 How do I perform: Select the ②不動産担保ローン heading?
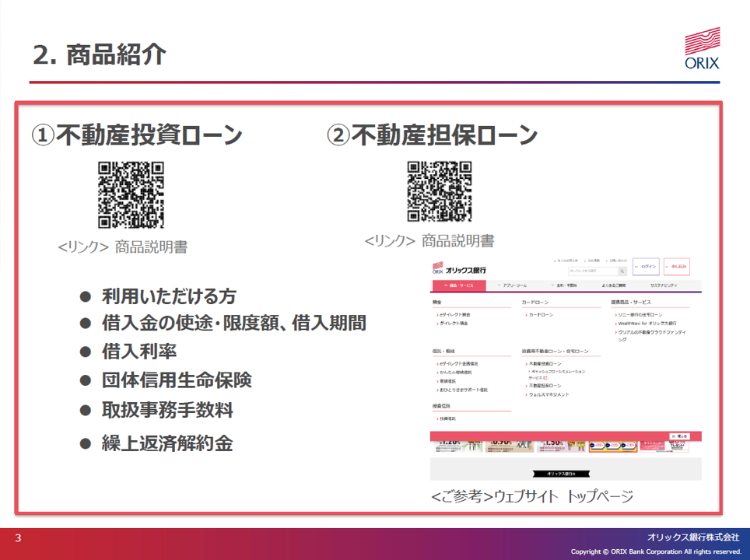coord(433,135)
